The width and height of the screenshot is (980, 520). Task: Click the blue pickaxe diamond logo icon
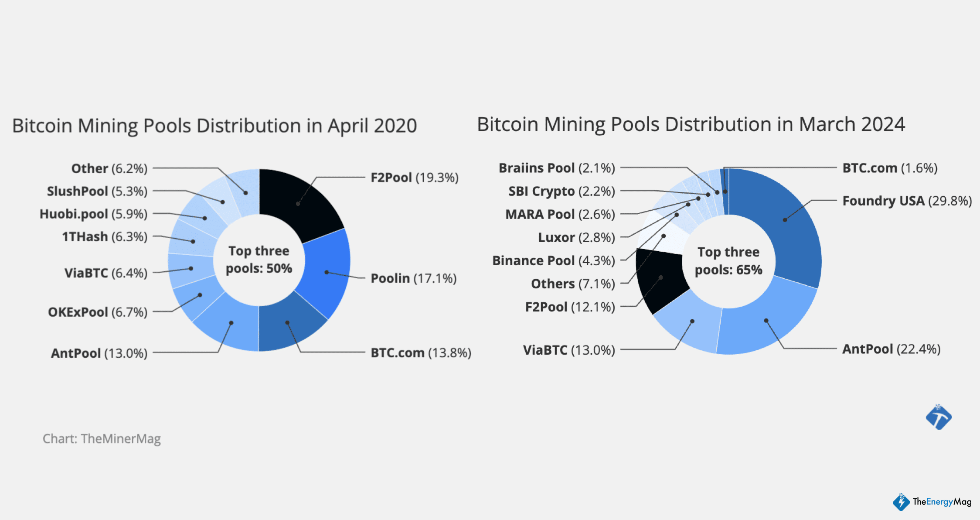point(939,417)
